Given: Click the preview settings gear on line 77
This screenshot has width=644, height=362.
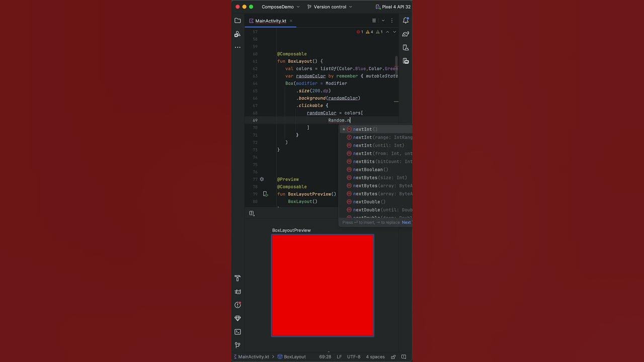Looking at the screenshot, I should [x=262, y=179].
